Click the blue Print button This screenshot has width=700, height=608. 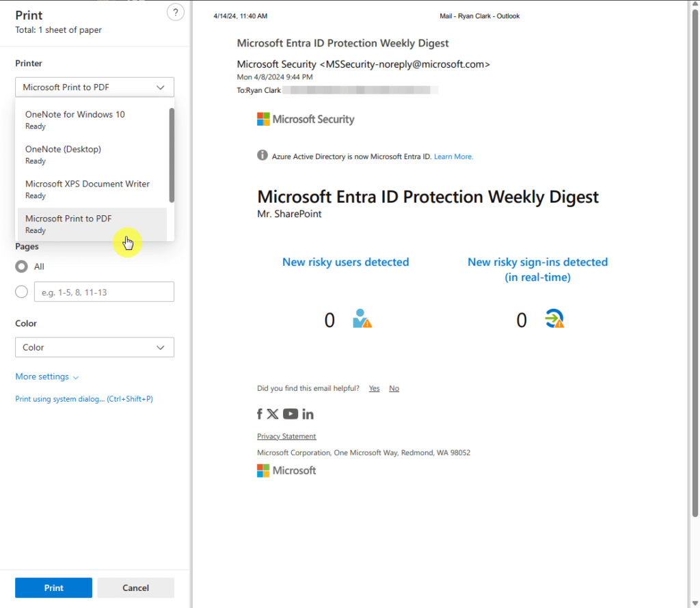(53, 588)
